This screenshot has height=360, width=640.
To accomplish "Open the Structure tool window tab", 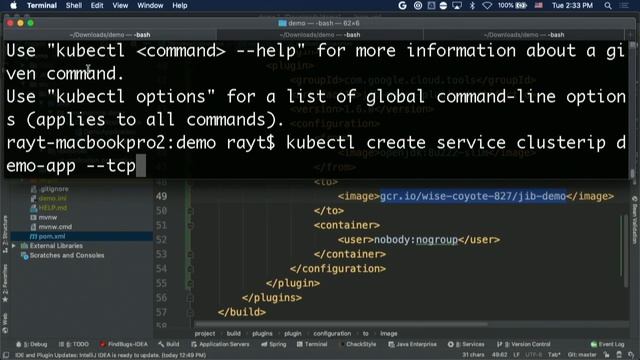I will point(5,233).
